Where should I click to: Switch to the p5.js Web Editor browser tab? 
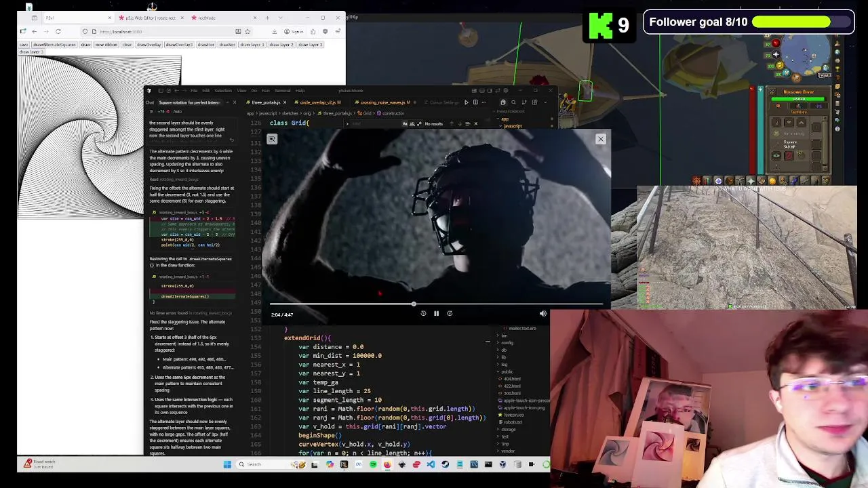tap(151, 18)
